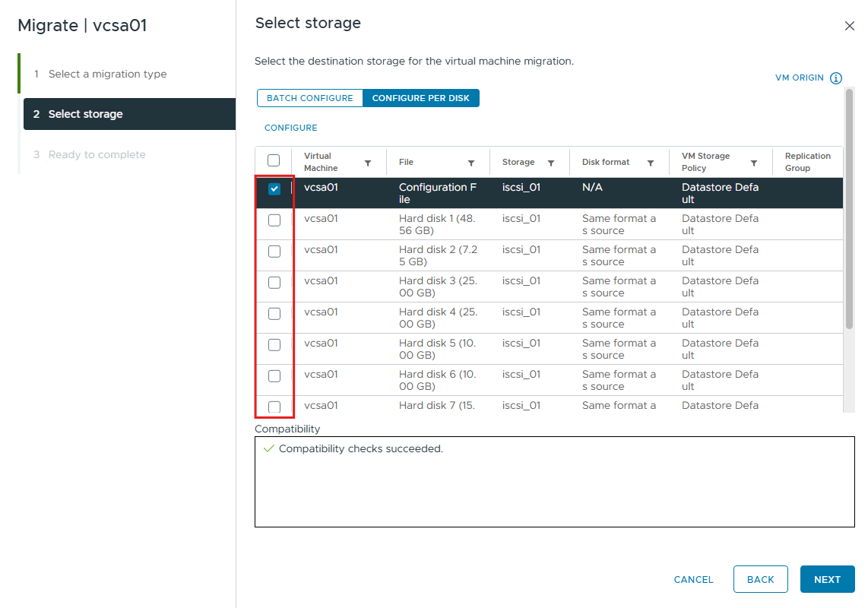Screen dimensions: 868x608
Task: Click the VM Origin info icon
Action: click(x=836, y=78)
